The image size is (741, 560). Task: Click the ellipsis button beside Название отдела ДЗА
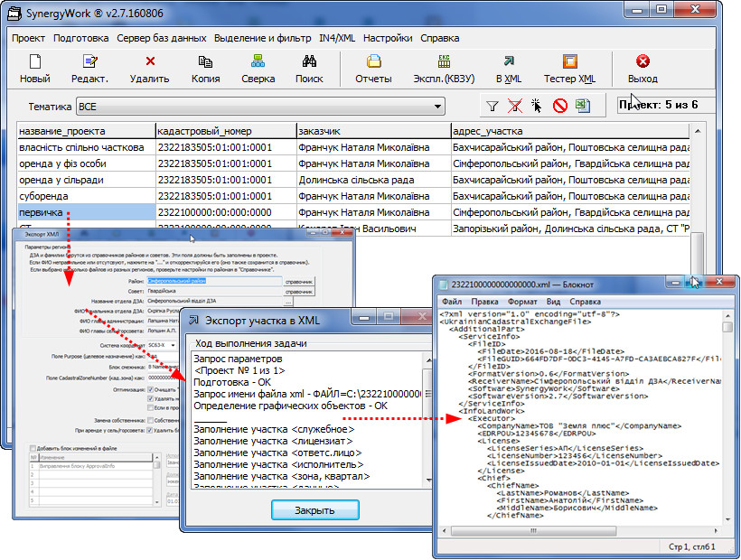click(x=287, y=302)
